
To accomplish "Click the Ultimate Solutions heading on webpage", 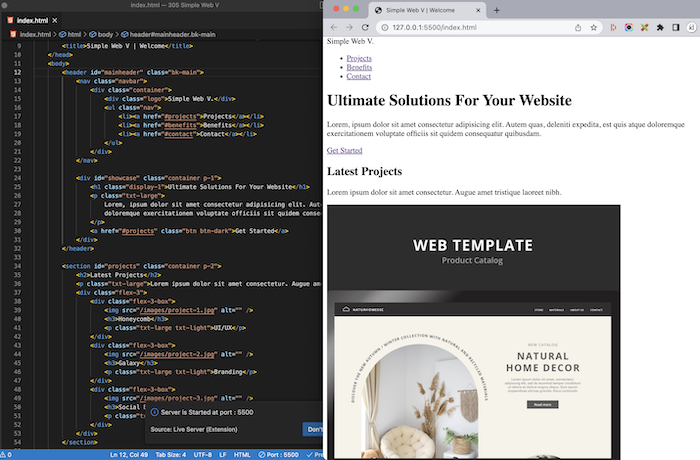I will [x=449, y=100].
